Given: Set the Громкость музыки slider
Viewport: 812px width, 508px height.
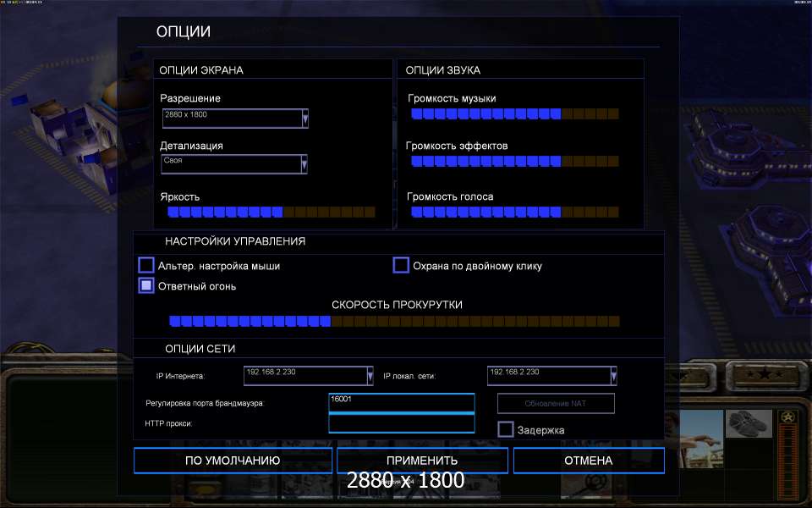Looking at the screenshot, I should tap(515, 114).
